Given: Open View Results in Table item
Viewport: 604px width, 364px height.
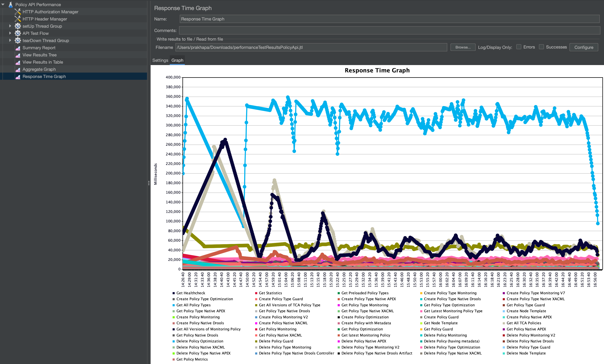Looking at the screenshot, I should click(x=43, y=62).
